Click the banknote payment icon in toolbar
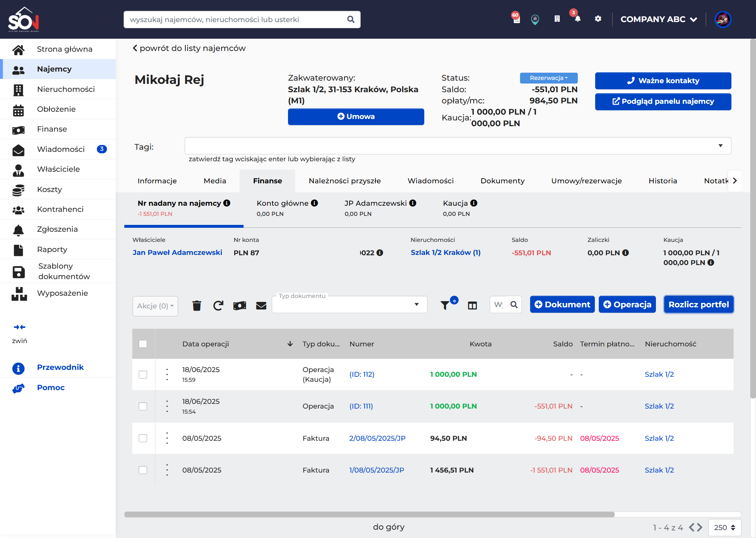 240,306
